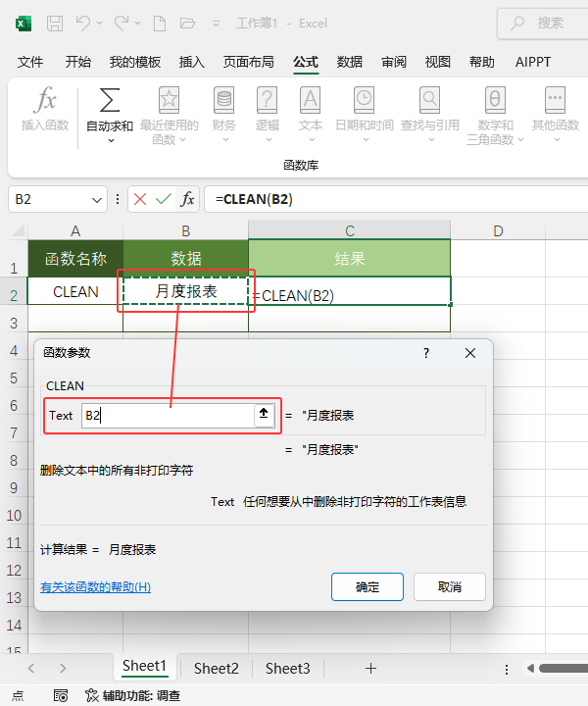
Task: Click the 函数名称 header cell
Action: point(75,259)
